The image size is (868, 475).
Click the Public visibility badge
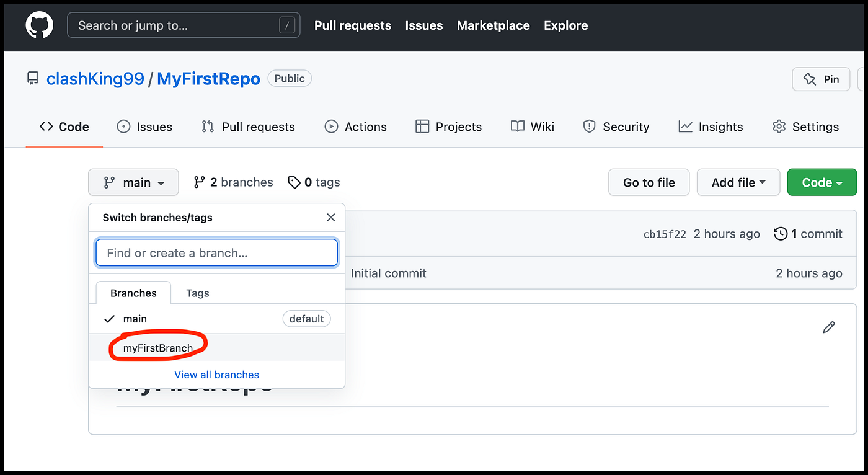tap(290, 79)
